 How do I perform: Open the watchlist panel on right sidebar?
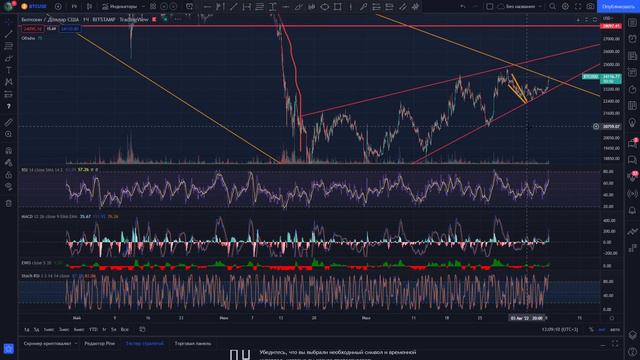click(632, 23)
